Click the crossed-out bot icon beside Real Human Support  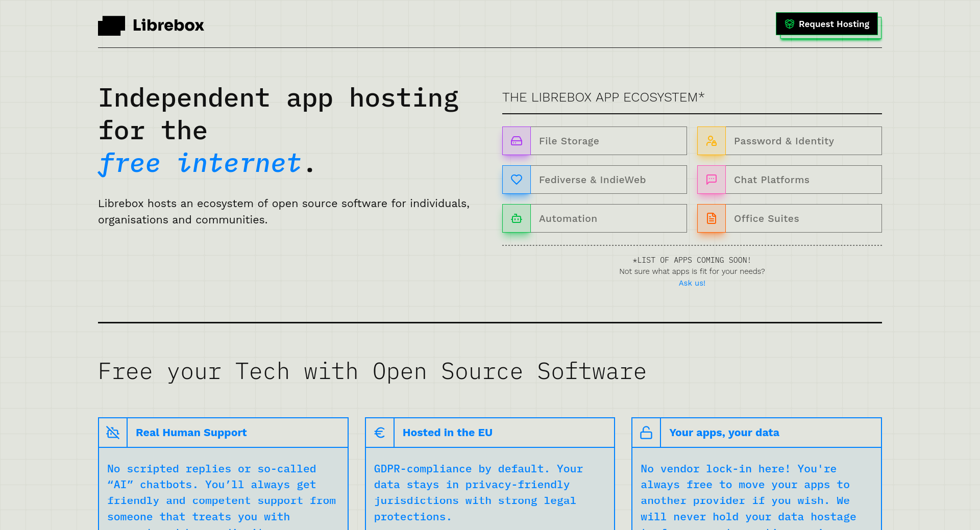(x=113, y=433)
